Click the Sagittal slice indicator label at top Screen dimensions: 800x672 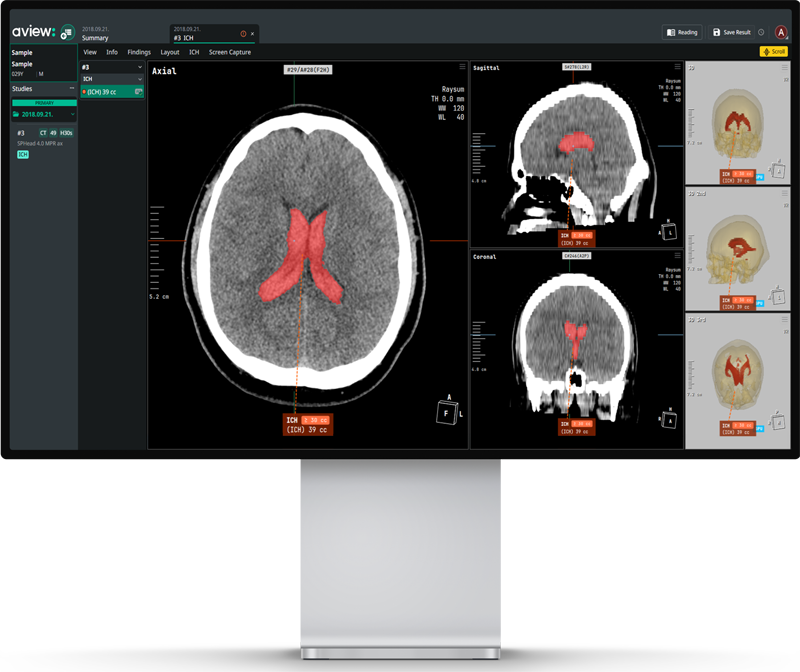[x=577, y=67]
